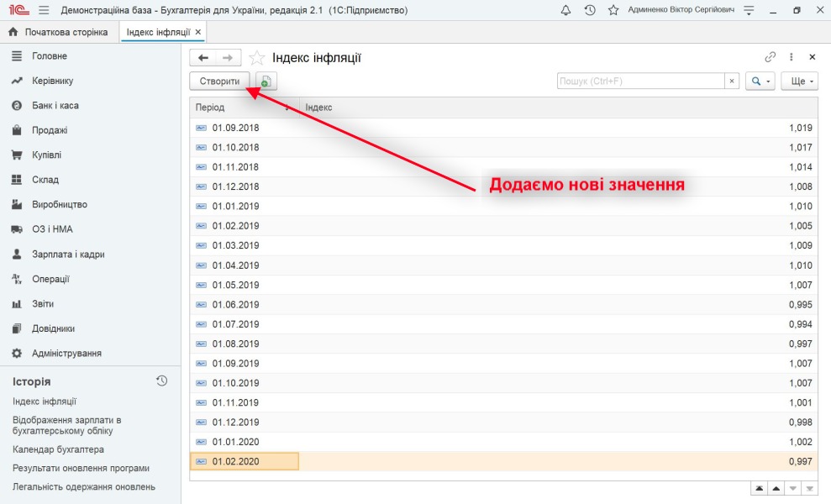
Task: Switch to Початкова сторінка tab
Action: point(59,32)
